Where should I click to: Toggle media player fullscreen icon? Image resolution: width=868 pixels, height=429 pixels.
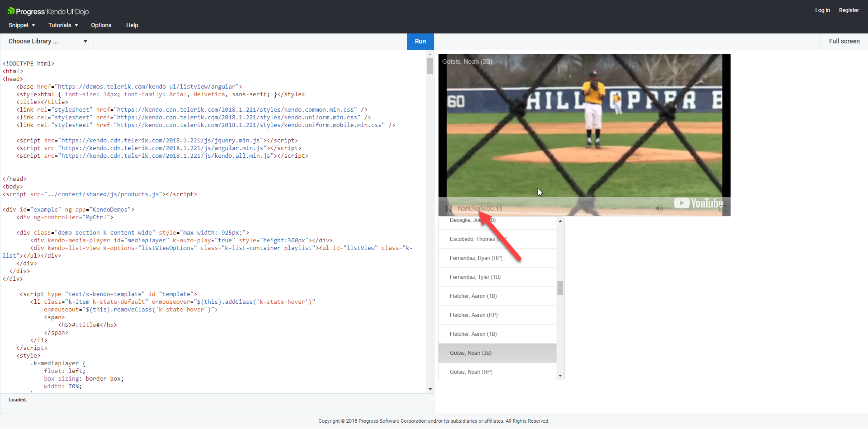(723, 208)
